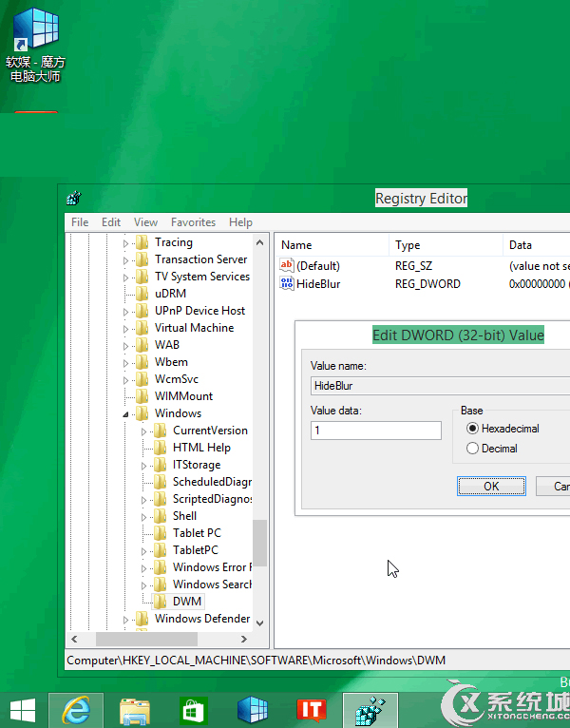570x728 pixels.
Task: Select the HideBlur value row name
Action: 318,283
